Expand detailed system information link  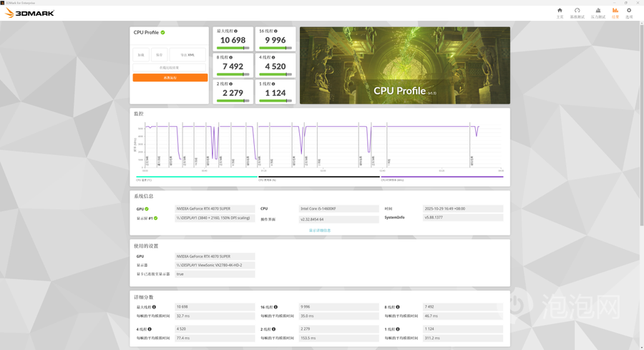320,230
